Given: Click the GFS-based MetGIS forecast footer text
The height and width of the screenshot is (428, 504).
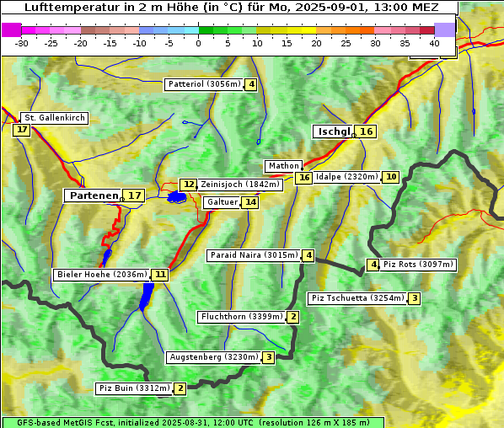Looking at the screenshot, I should click(x=193, y=423).
